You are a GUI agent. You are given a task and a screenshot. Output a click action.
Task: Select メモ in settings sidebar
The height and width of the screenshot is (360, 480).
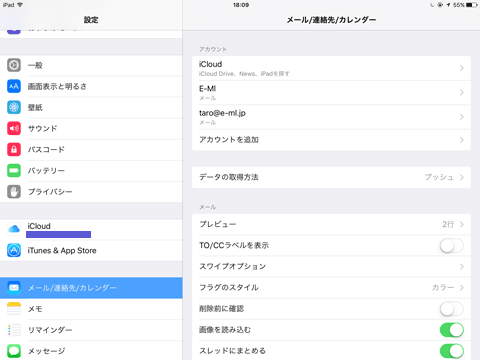(x=91, y=309)
